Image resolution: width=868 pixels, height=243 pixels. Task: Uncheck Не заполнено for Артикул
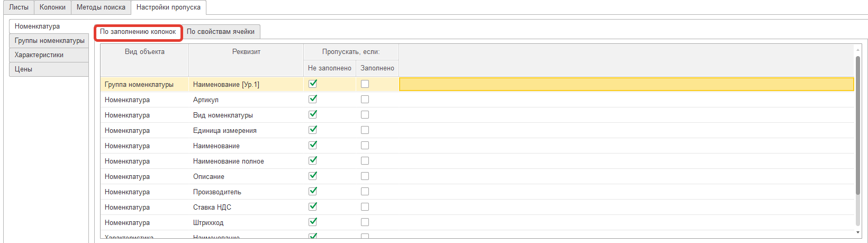click(313, 99)
